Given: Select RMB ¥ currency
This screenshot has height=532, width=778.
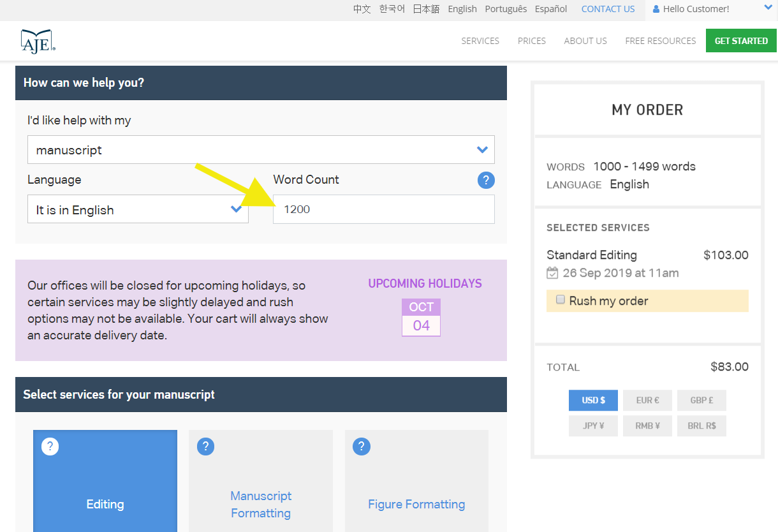Looking at the screenshot, I should (647, 426).
